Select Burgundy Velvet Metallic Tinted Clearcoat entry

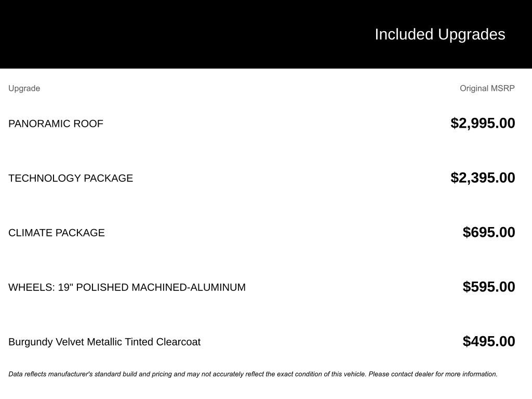click(104, 342)
